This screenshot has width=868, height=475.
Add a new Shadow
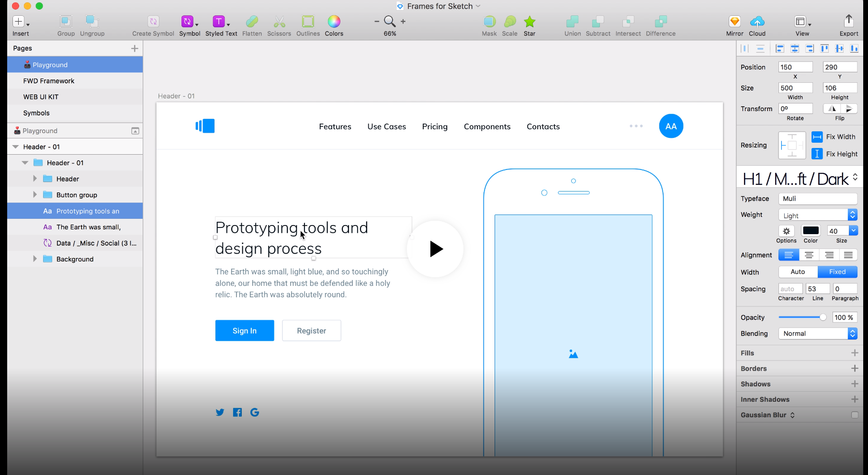[855, 384]
